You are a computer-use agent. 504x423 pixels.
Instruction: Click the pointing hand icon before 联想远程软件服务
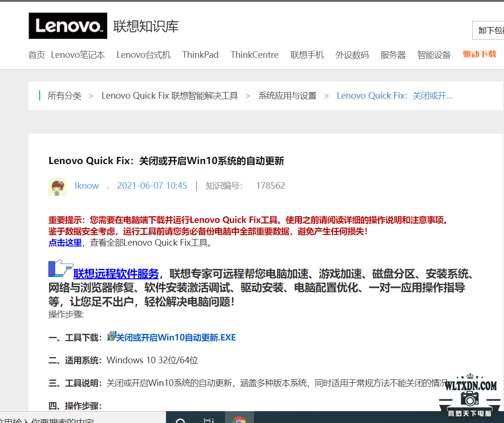click(61, 268)
